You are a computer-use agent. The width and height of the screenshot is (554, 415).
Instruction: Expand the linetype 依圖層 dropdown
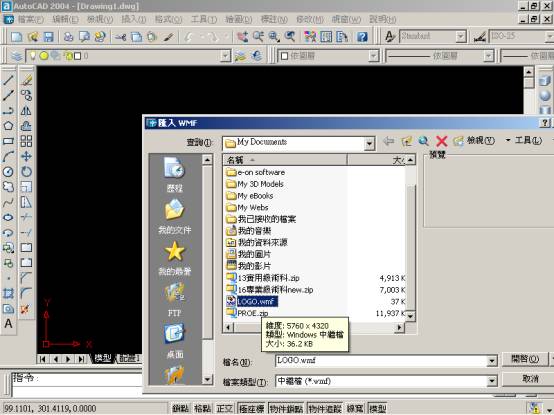(x=488, y=56)
